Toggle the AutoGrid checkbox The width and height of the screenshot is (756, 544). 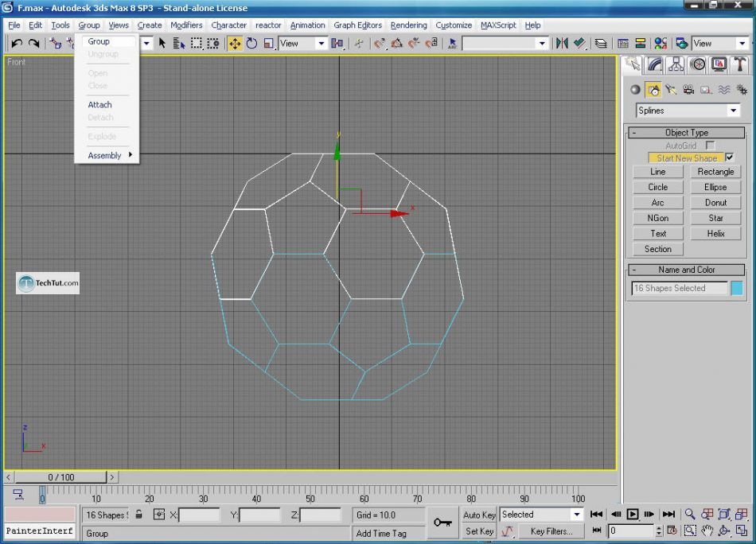[710, 145]
